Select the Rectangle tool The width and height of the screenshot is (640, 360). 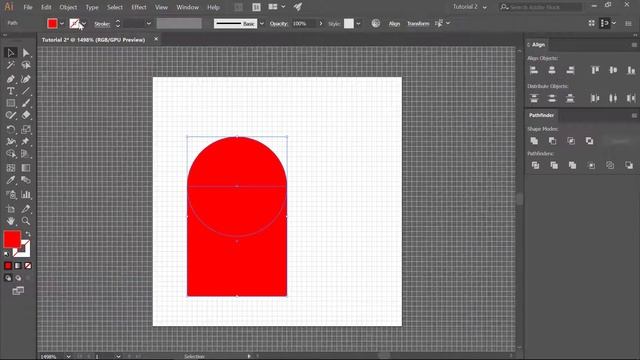coord(11,103)
